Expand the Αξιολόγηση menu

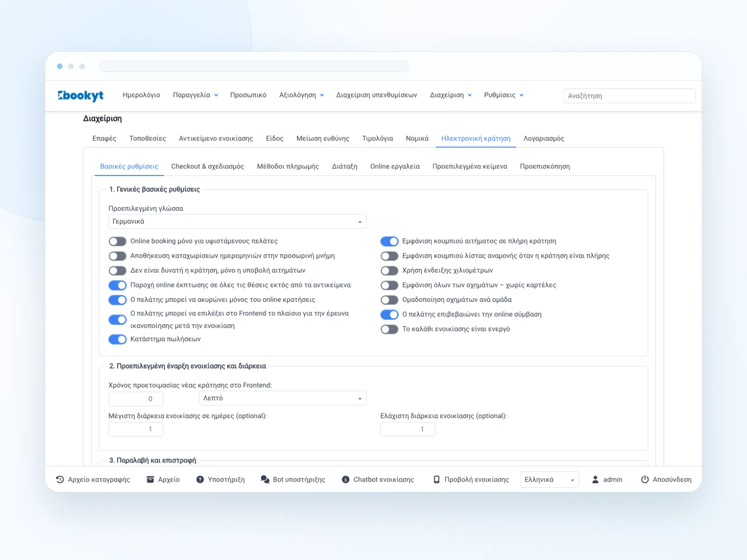(x=301, y=95)
